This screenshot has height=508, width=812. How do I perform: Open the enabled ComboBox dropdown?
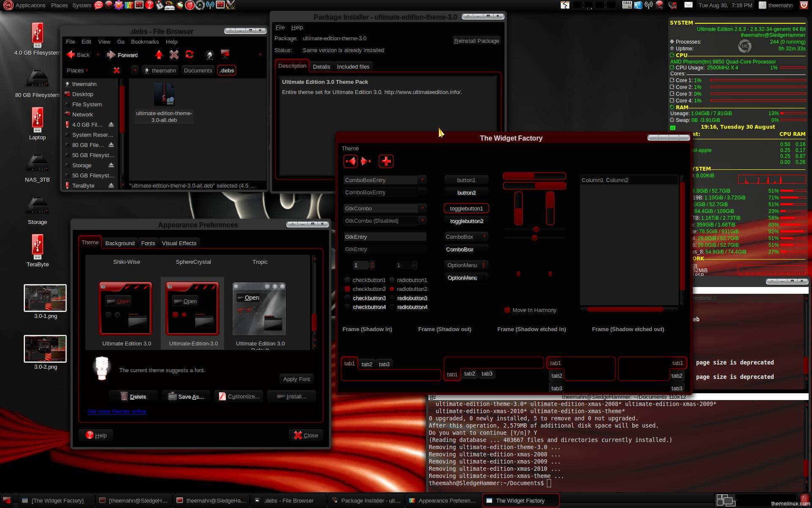click(466, 237)
